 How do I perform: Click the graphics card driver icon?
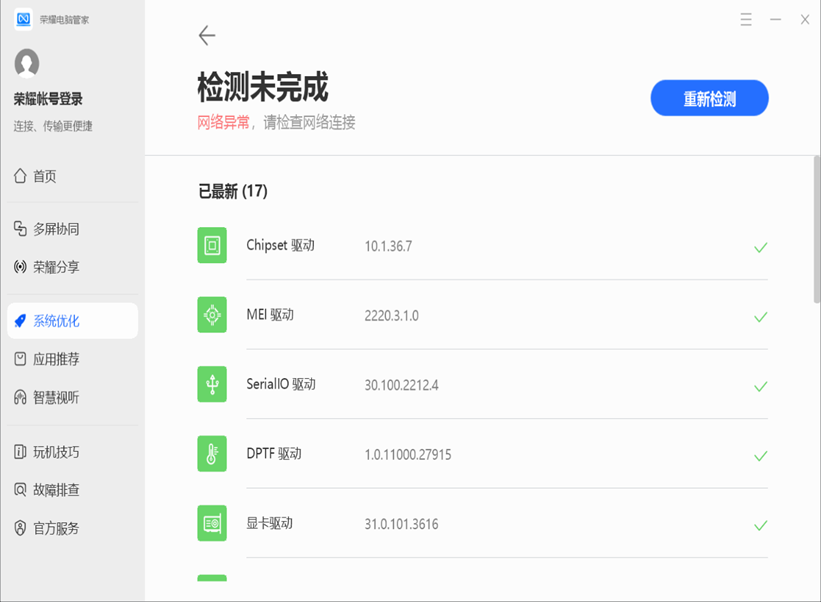point(212,523)
